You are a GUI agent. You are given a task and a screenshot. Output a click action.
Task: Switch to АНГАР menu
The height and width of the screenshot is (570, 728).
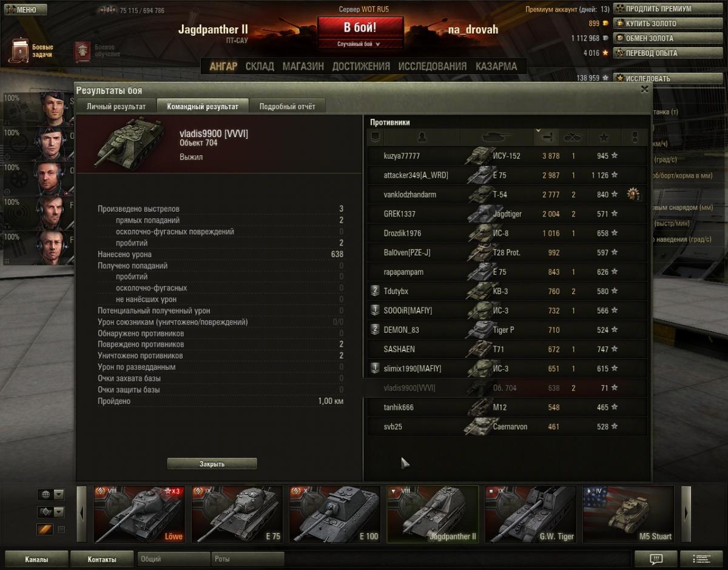tap(223, 66)
